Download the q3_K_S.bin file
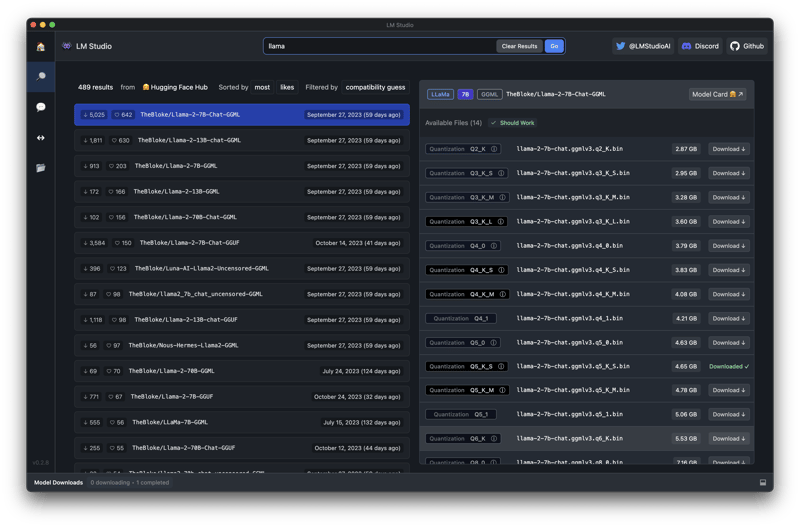 pos(729,173)
